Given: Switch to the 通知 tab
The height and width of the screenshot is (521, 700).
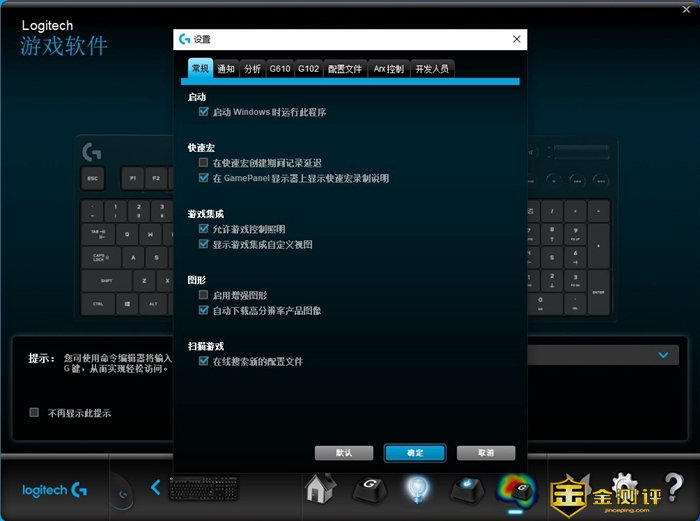Looking at the screenshot, I should coord(226,69).
